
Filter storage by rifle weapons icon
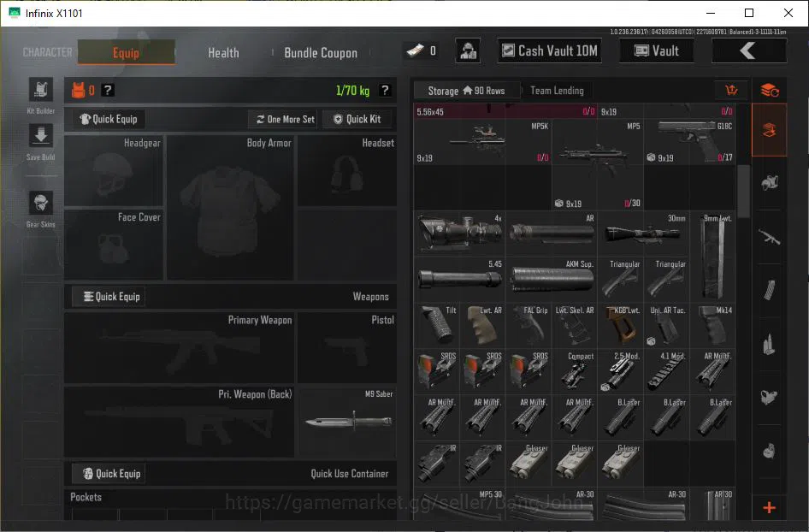[770, 238]
